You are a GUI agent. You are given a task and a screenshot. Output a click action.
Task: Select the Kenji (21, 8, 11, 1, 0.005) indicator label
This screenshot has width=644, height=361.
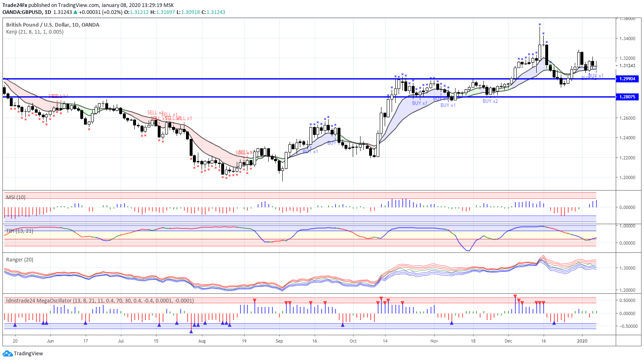35,32
